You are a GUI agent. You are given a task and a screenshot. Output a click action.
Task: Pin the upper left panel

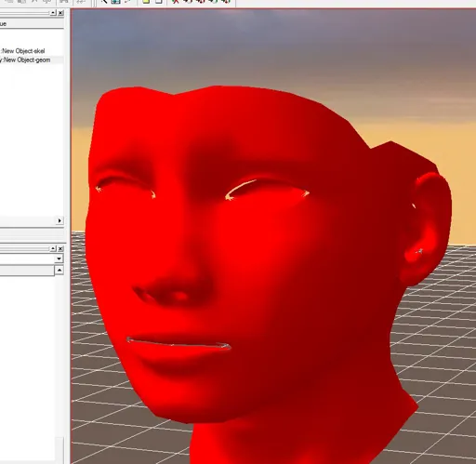[53, 13]
